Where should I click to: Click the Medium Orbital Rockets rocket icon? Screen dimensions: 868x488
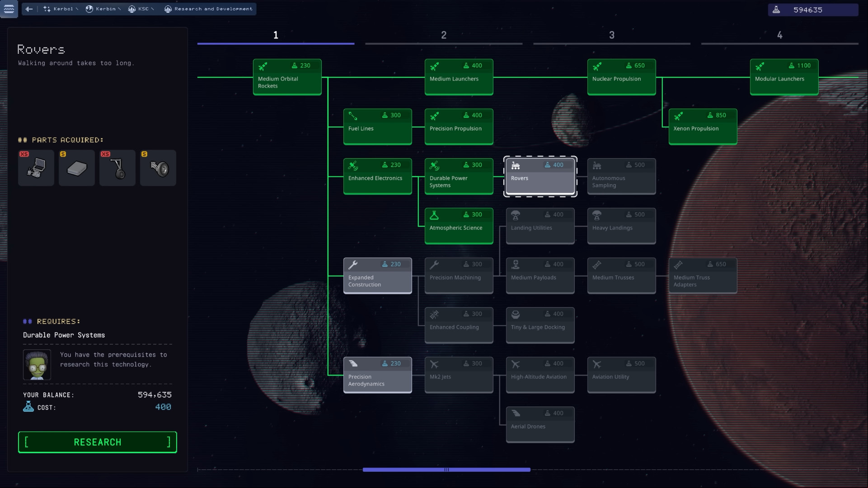click(263, 66)
